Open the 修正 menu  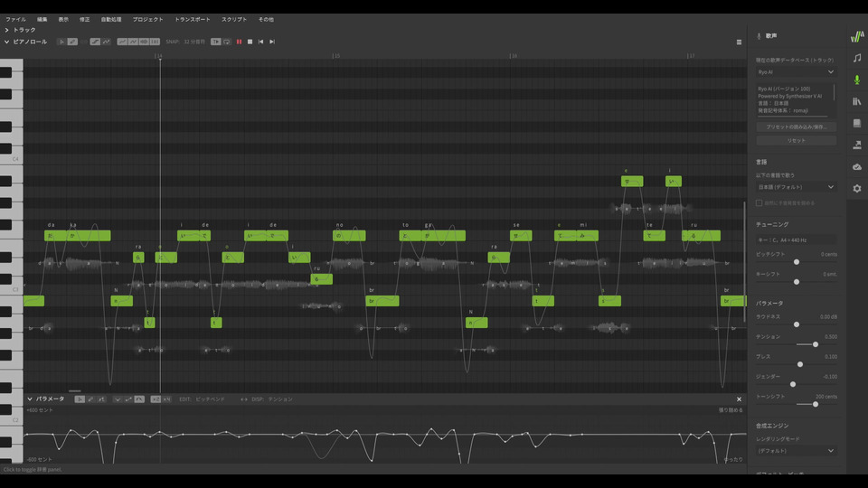coord(85,19)
